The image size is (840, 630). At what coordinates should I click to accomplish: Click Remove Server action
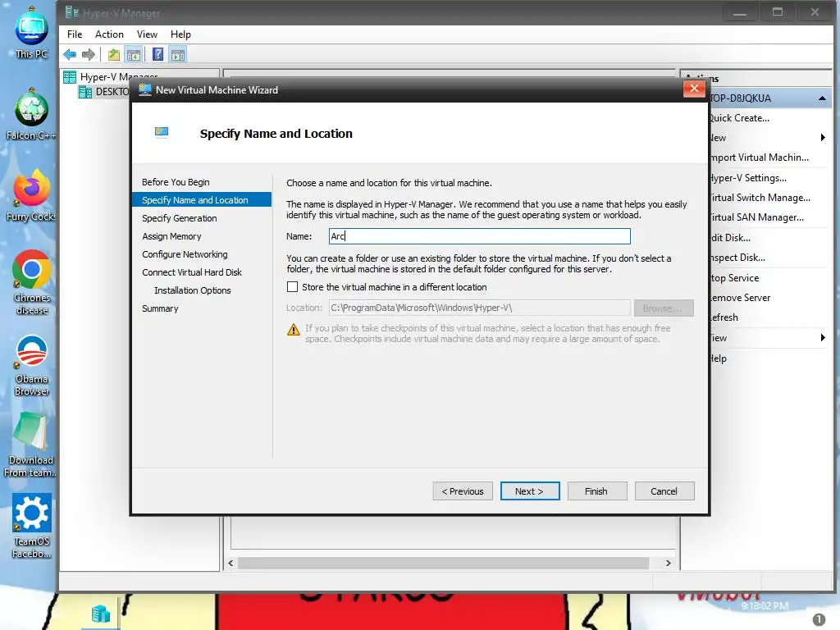point(739,298)
